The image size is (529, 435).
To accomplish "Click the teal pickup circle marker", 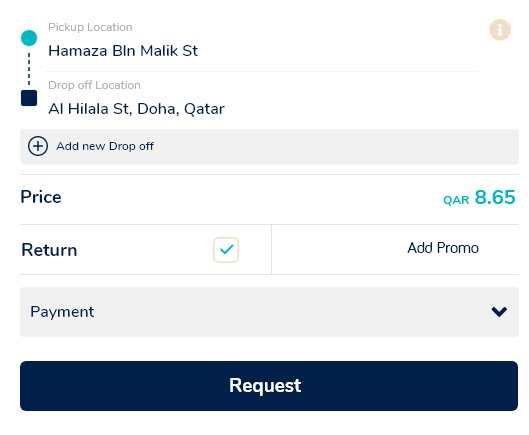I will point(29,38).
